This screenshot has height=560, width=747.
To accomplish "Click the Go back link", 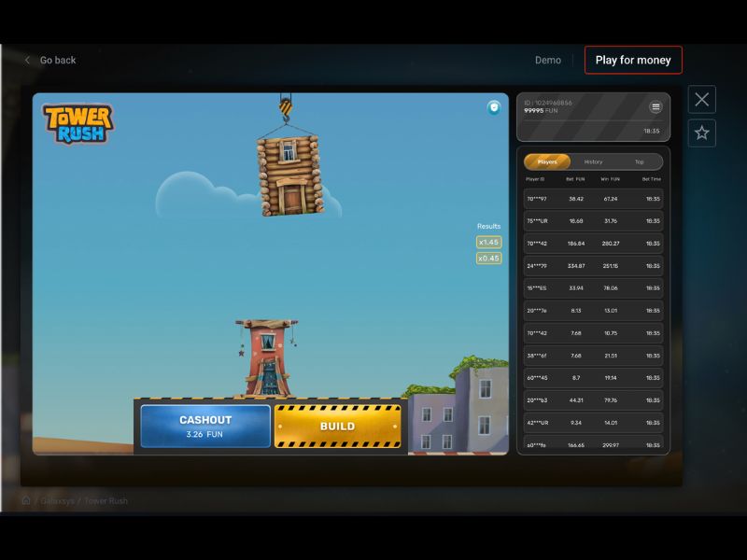I will pos(58,60).
